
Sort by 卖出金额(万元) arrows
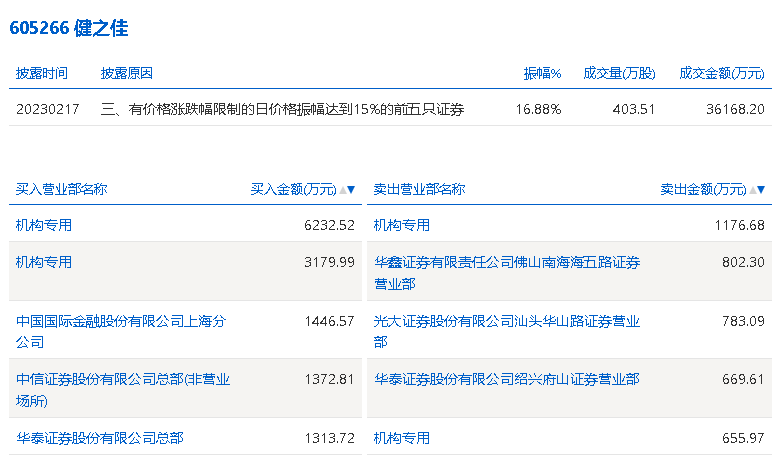(757, 190)
